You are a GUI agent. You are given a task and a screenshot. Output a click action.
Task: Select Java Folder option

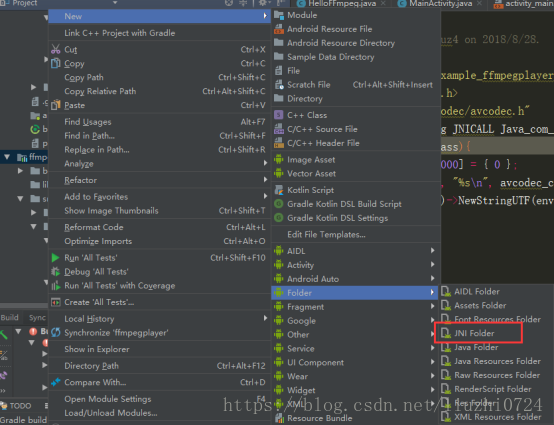tap(497, 347)
